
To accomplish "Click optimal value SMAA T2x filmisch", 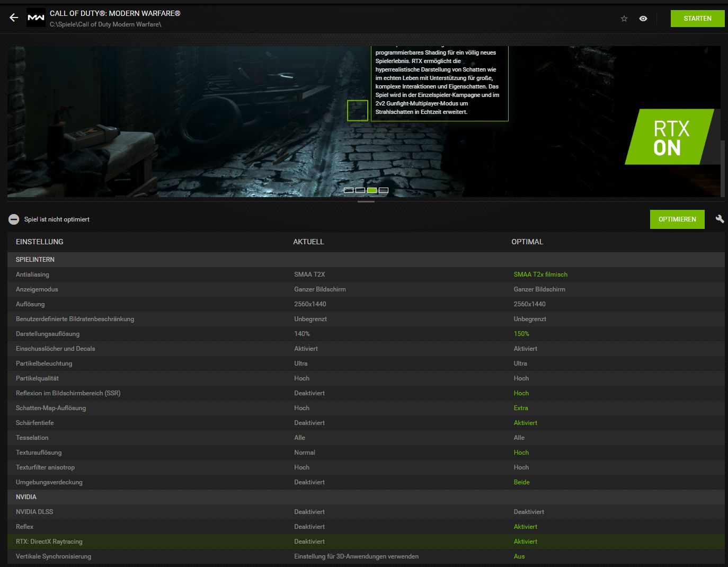I will (540, 274).
